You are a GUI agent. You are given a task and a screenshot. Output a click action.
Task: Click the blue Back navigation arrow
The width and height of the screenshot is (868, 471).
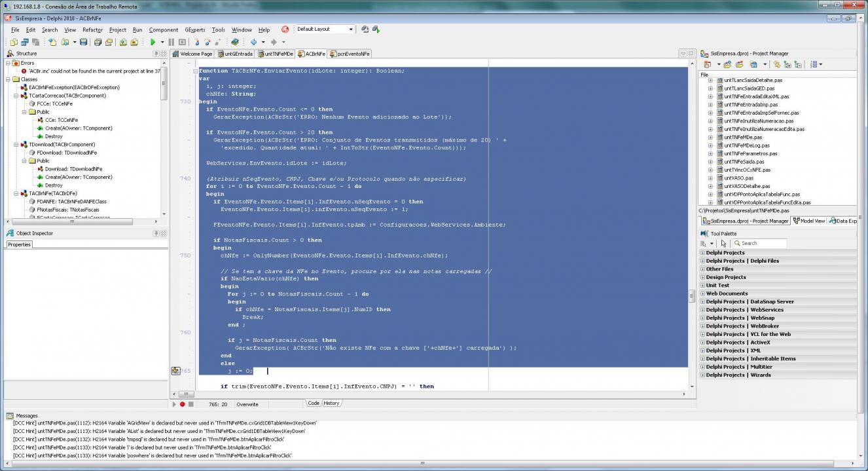[253, 42]
